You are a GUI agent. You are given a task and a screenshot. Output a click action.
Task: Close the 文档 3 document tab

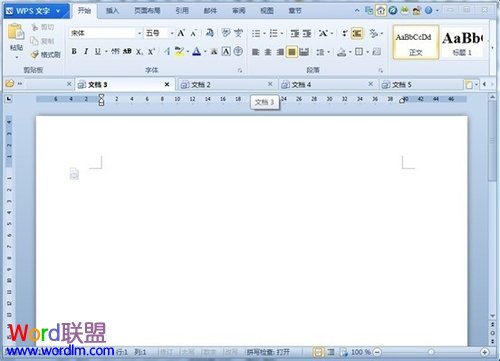click(x=167, y=84)
